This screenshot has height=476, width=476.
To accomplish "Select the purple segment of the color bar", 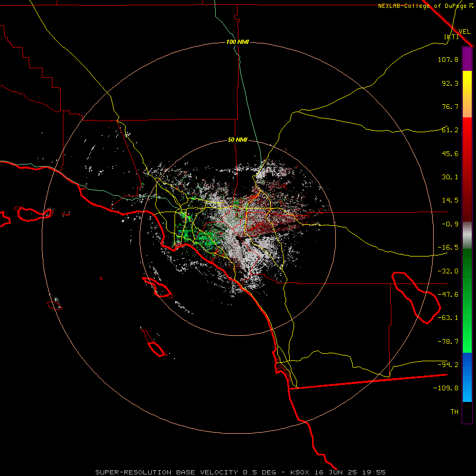I will click(x=467, y=59).
